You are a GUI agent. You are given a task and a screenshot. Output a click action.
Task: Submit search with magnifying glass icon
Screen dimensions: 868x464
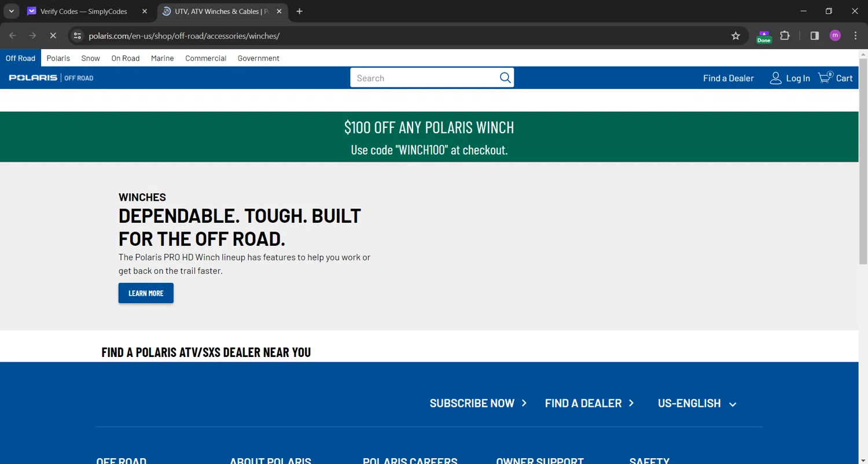(x=505, y=78)
